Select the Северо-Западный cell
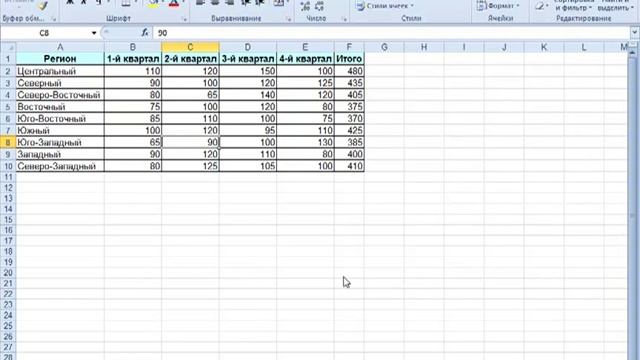Image resolution: width=640 pixels, height=360 pixels. coord(60,166)
